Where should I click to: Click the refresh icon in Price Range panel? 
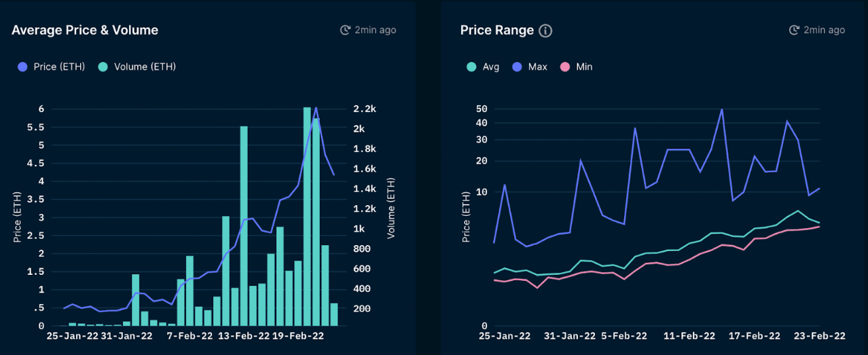[794, 30]
